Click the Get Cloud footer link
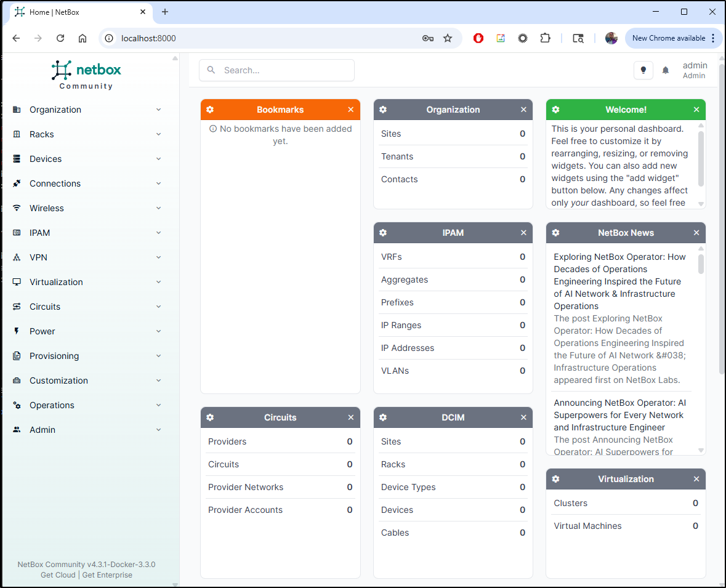 (x=58, y=575)
